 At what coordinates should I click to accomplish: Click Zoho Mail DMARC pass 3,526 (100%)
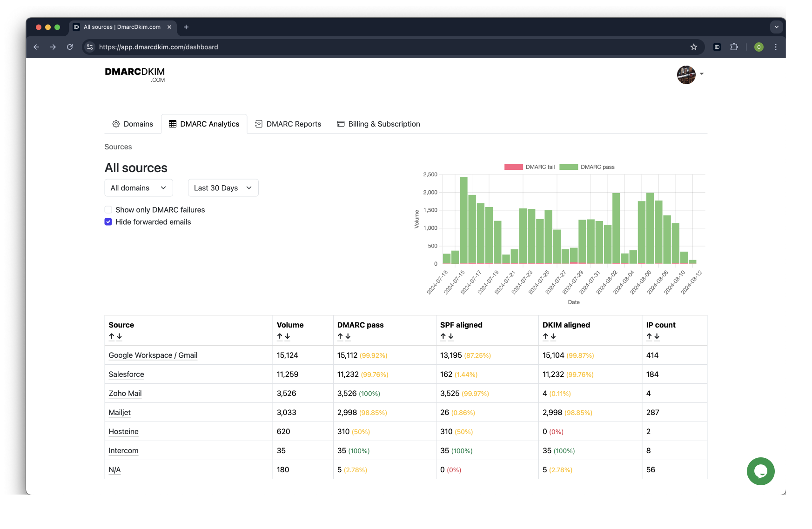pos(359,394)
